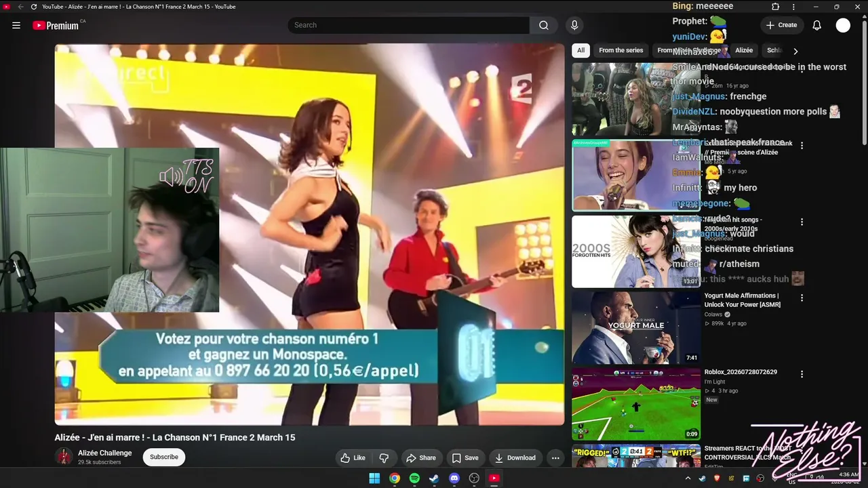Open the first recommended live performance thumbnail
This screenshot has width=868, height=488.
(636, 100)
